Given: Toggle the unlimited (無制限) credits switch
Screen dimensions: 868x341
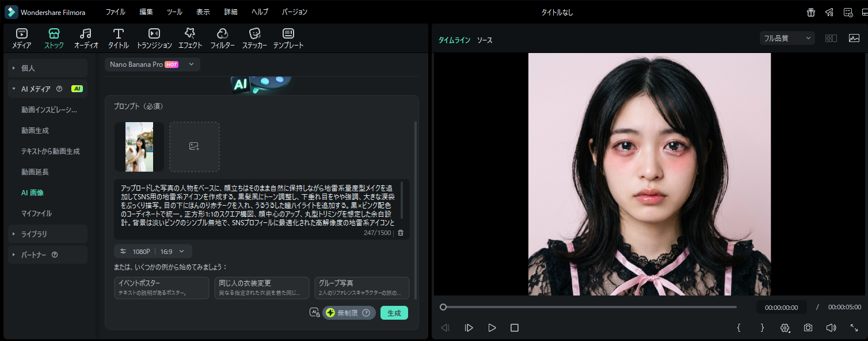Looking at the screenshot, I should [x=348, y=313].
